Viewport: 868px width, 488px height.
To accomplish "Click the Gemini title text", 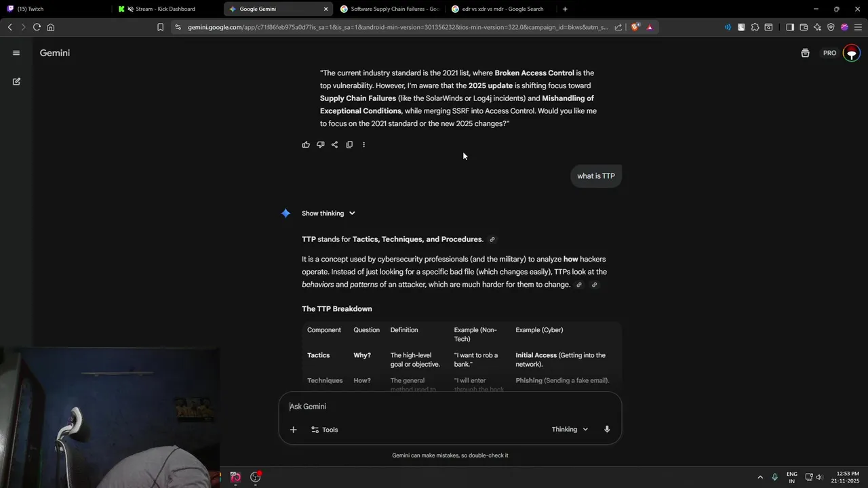I will point(55,53).
